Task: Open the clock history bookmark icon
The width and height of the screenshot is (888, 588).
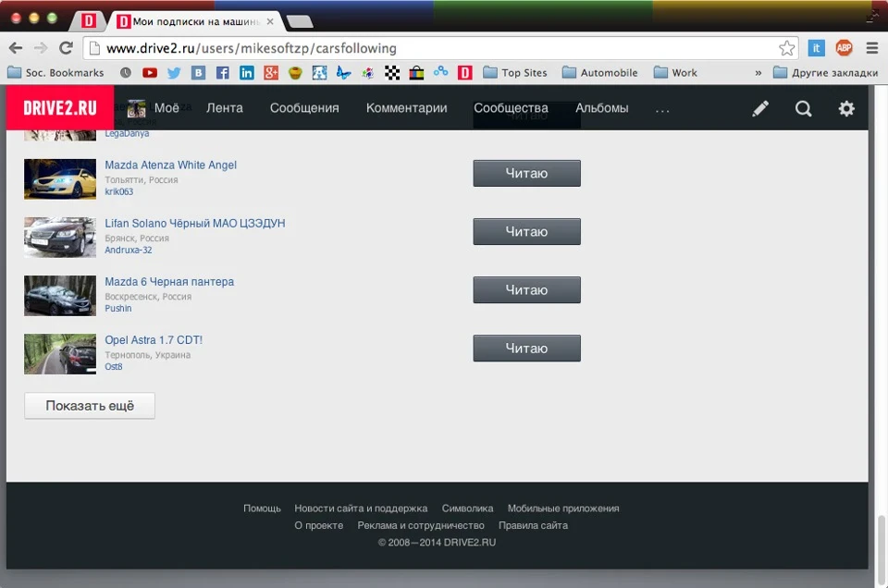Action: [126, 72]
